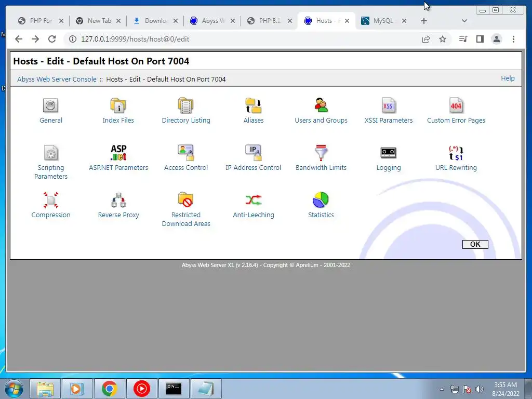Toggle the browser side panel
This screenshot has width=532, height=399.
click(480, 39)
